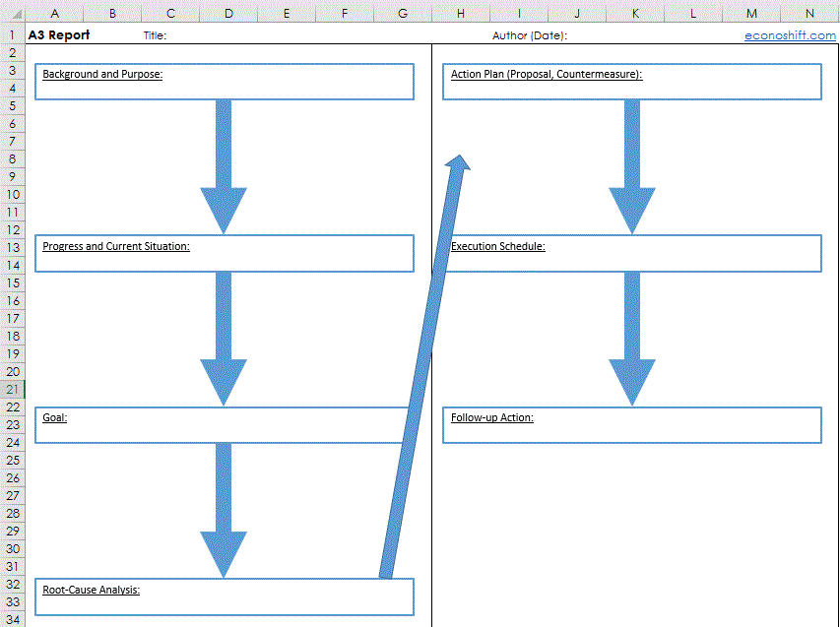Click the A3 Report title cell

click(59, 35)
